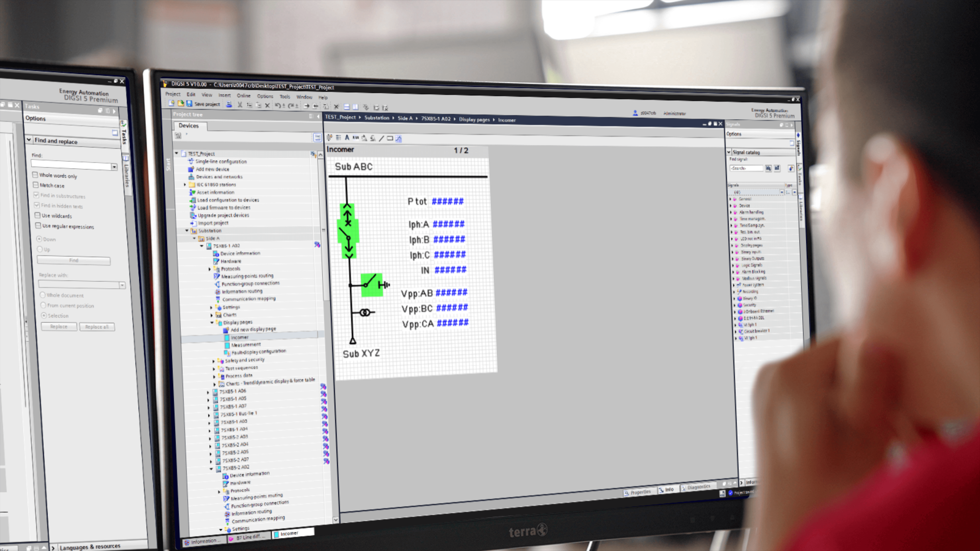Click the Print icon in main toolbar

(x=229, y=105)
